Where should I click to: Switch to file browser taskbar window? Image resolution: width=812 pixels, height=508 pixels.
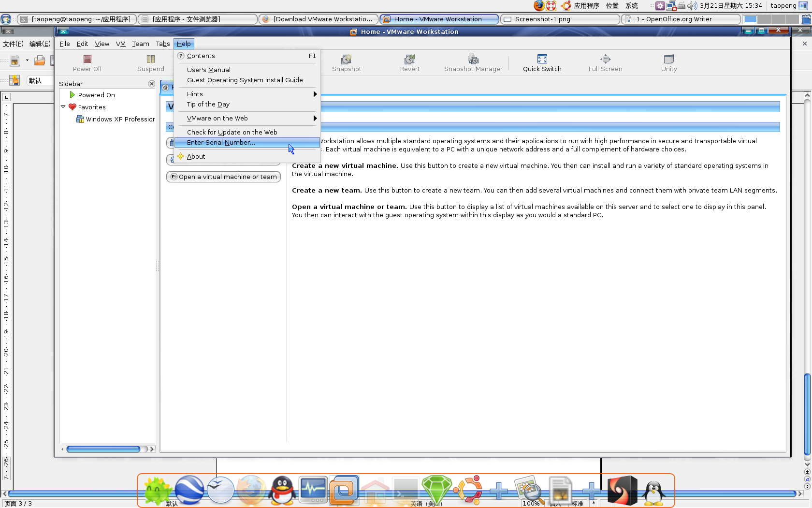click(x=198, y=19)
